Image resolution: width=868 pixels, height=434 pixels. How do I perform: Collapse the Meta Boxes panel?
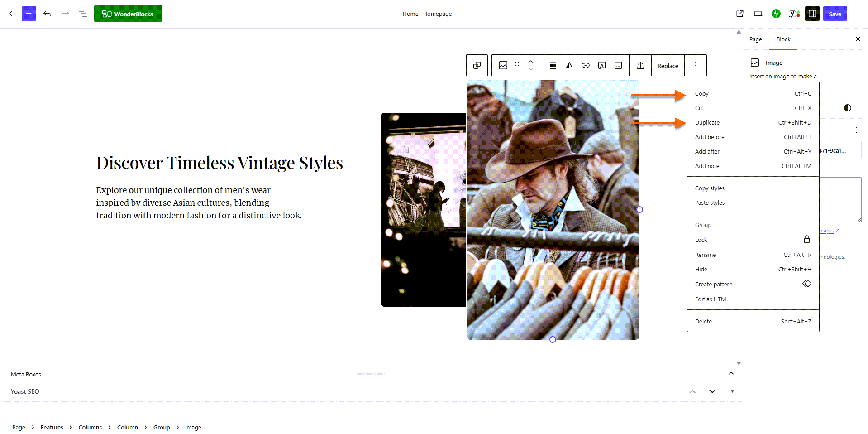pos(731,374)
